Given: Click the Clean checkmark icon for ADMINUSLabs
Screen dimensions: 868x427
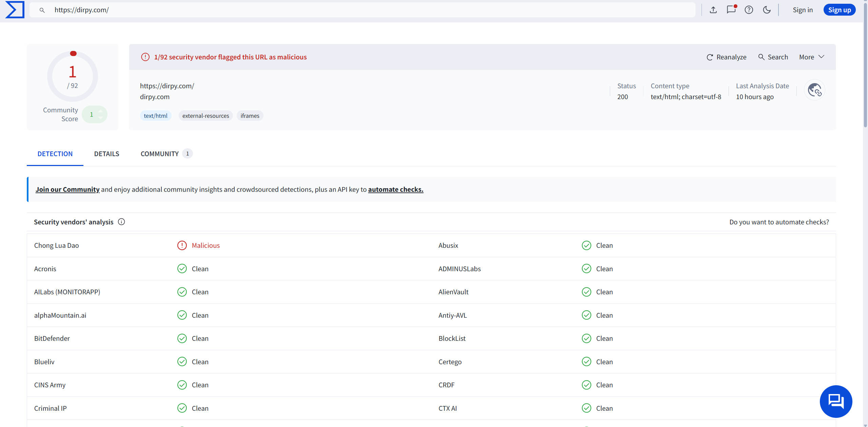Looking at the screenshot, I should (587, 268).
